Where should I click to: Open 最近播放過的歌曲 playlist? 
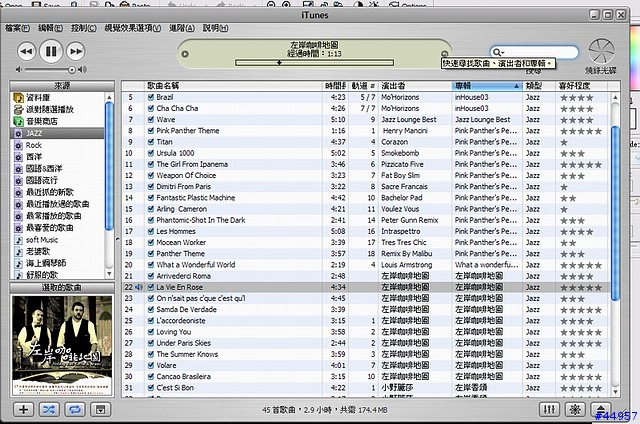point(57,204)
